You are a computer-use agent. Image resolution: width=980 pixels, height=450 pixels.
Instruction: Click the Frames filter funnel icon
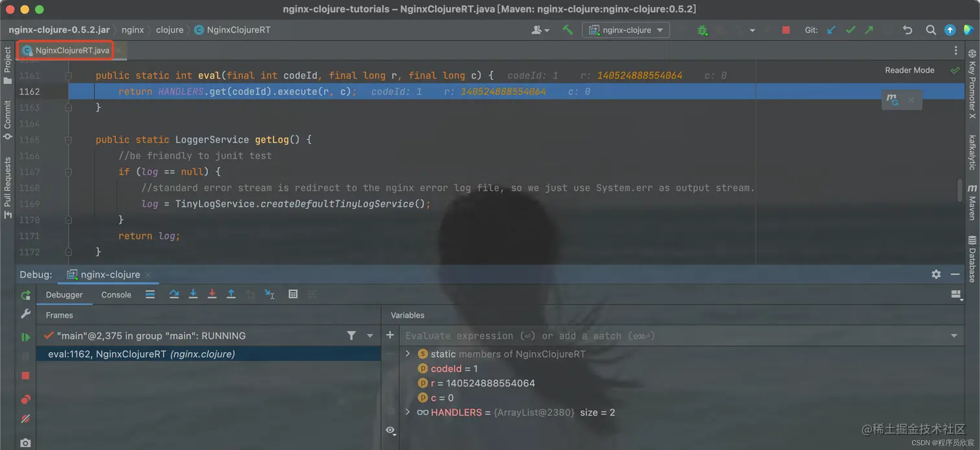tap(351, 336)
